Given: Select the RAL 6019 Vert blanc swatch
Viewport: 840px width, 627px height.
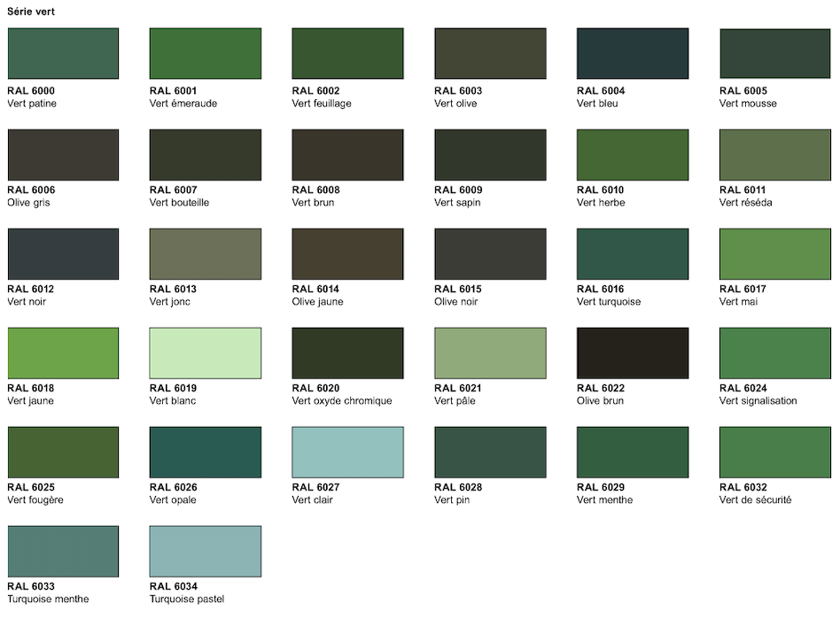Looking at the screenshot, I should (206, 352).
